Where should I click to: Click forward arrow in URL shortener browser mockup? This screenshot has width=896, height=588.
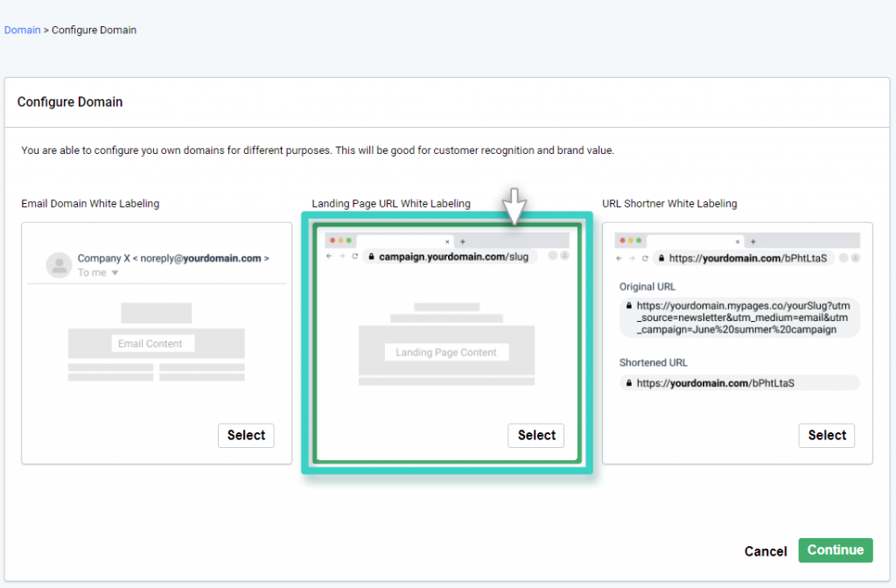pos(632,258)
